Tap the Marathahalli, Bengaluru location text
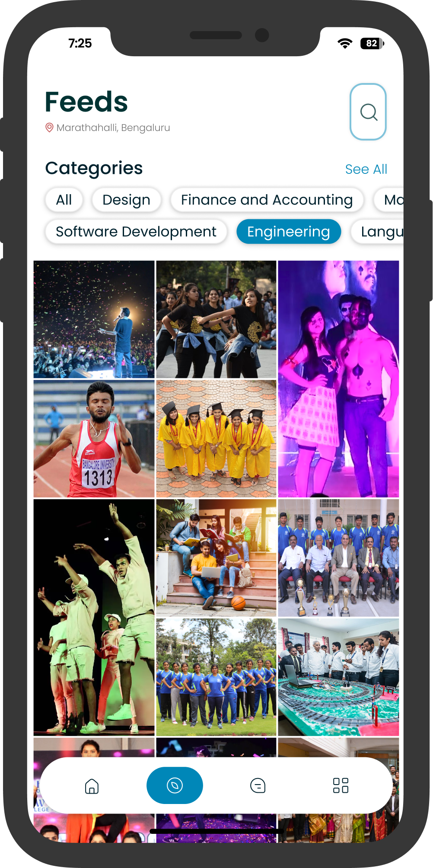 (x=113, y=128)
